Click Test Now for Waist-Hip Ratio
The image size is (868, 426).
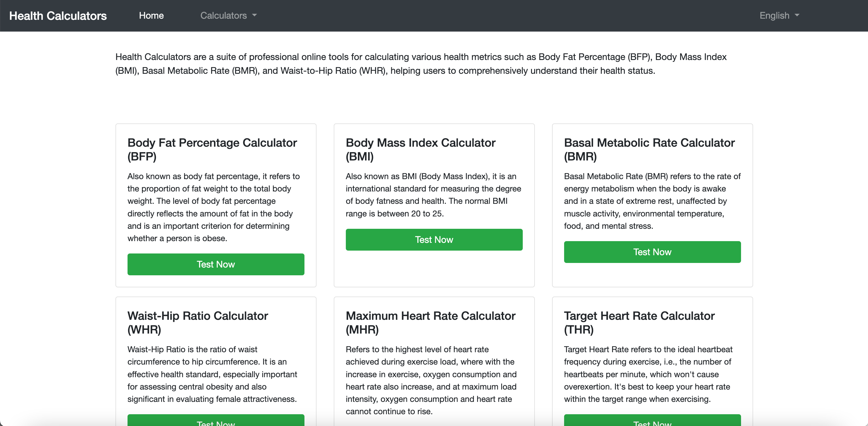[x=216, y=423]
